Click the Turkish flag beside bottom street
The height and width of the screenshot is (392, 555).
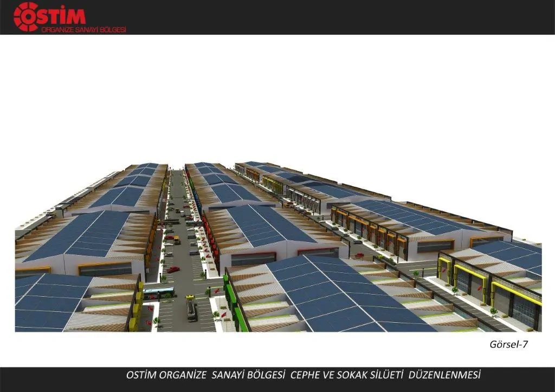click(224, 315)
